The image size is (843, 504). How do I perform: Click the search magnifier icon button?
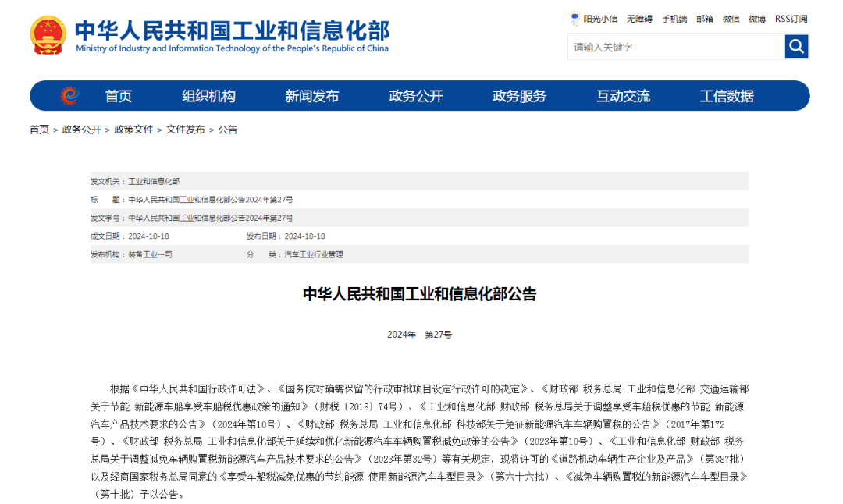coord(796,47)
